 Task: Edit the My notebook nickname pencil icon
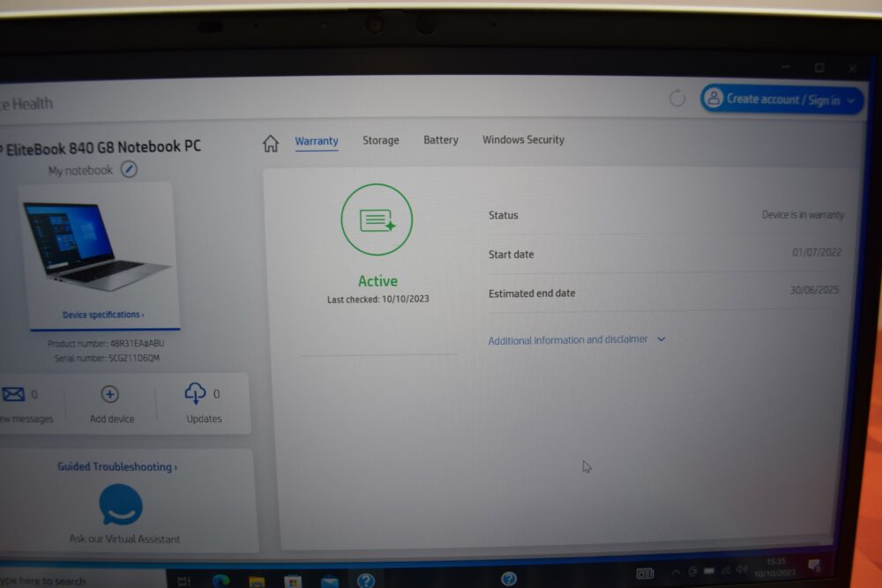129,169
